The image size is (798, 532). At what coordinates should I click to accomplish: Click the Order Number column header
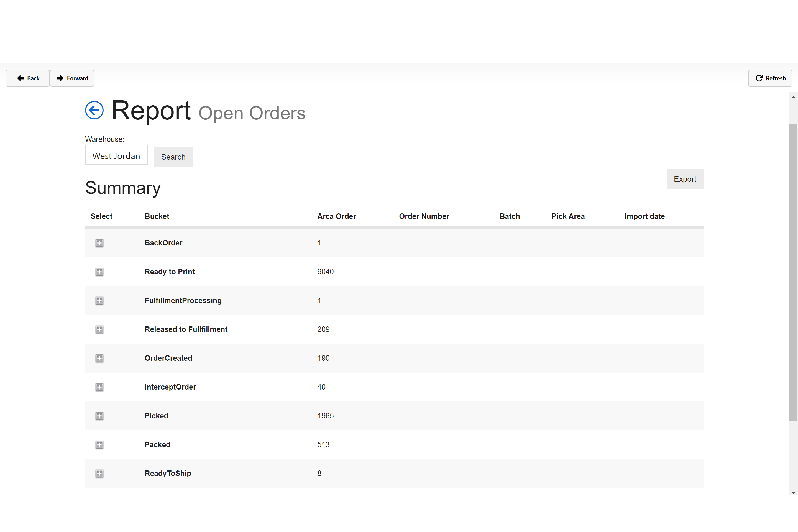(x=424, y=216)
